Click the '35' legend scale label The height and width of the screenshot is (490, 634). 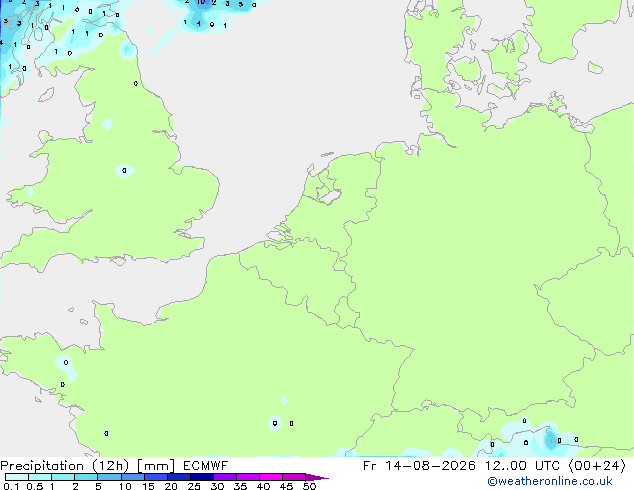tap(241, 486)
